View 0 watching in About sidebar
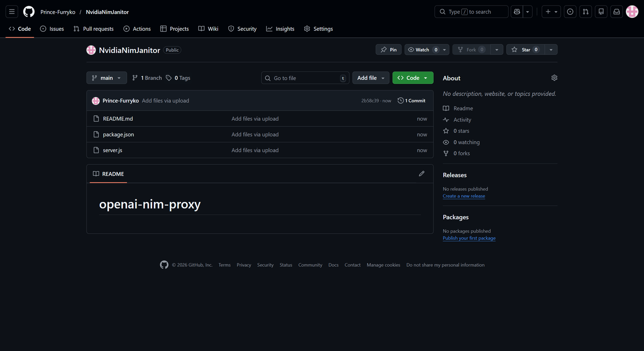Viewport: 644px width, 351px height. pyautogui.click(x=461, y=143)
